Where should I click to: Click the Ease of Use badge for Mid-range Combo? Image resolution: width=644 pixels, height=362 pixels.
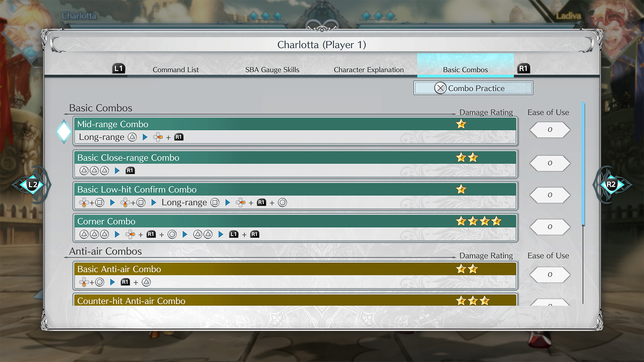[x=550, y=130]
